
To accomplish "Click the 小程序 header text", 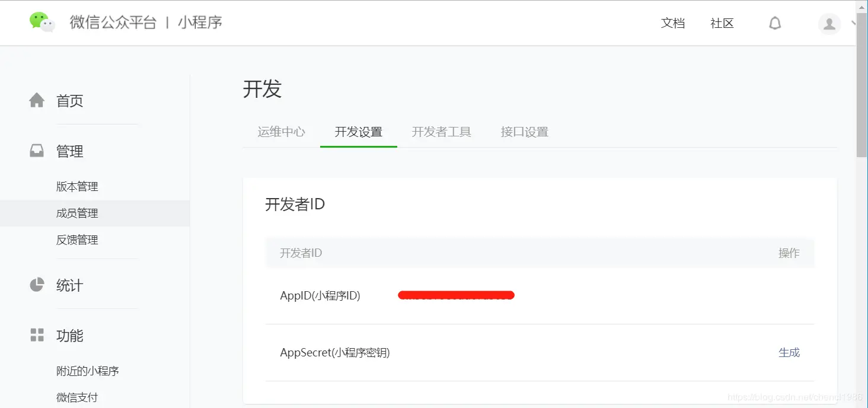I will click(x=200, y=23).
